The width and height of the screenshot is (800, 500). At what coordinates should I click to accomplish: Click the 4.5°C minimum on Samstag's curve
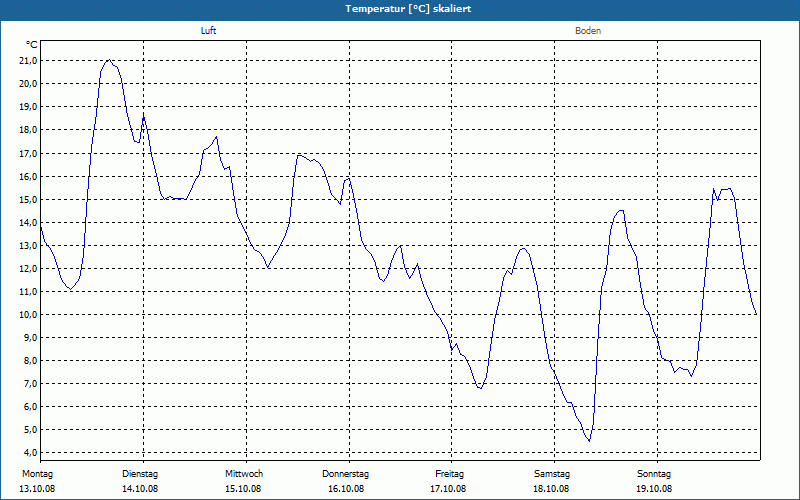pos(589,441)
